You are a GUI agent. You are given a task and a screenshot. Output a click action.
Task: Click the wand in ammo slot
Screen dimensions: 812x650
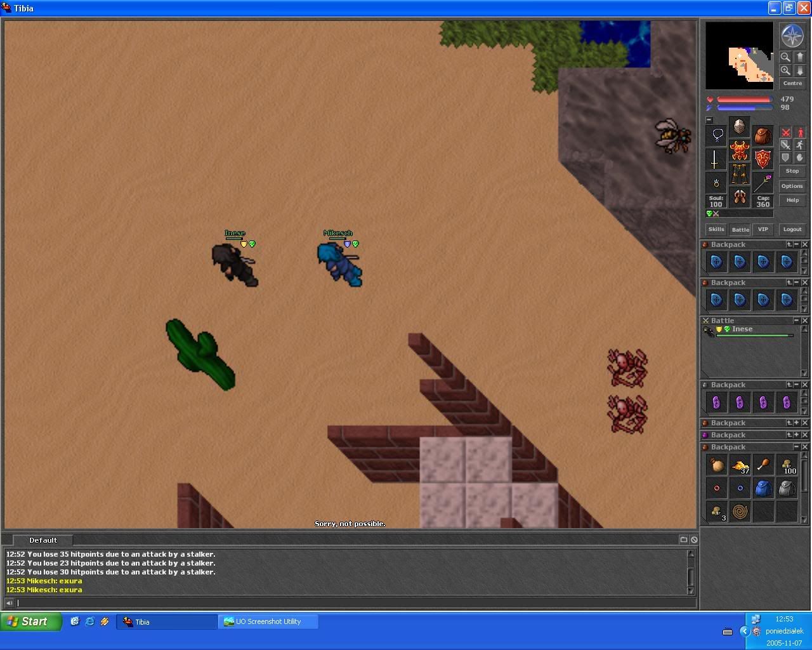coord(763,182)
